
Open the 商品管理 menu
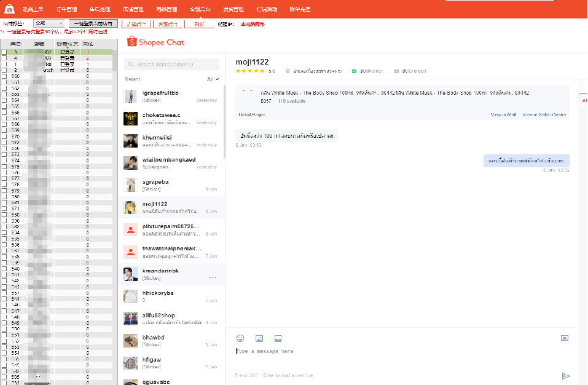pyautogui.click(x=167, y=9)
